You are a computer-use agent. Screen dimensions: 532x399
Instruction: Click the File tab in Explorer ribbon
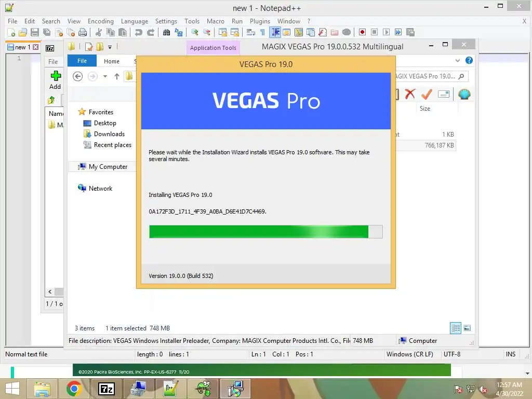pos(82,61)
